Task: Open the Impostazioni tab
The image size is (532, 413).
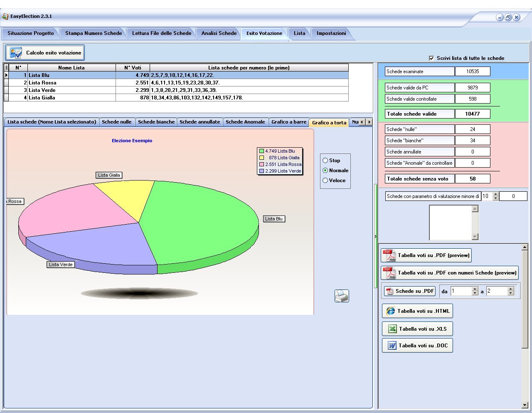Action: coord(331,33)
